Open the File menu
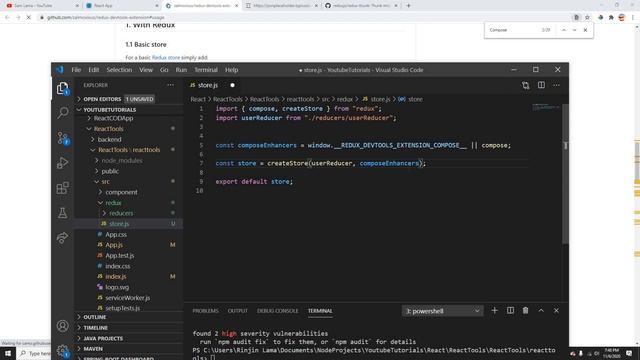This screenshot has width=640, height=360. [76, 70]
